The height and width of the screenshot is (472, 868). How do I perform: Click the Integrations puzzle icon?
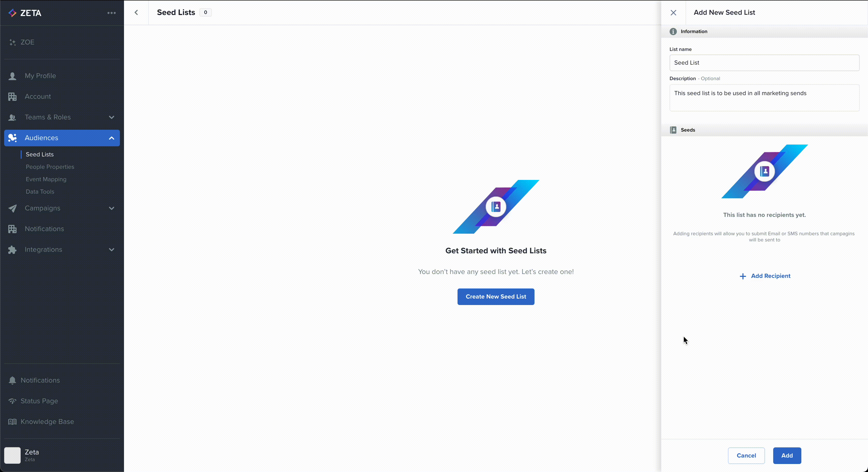click(x=12, y=249)
